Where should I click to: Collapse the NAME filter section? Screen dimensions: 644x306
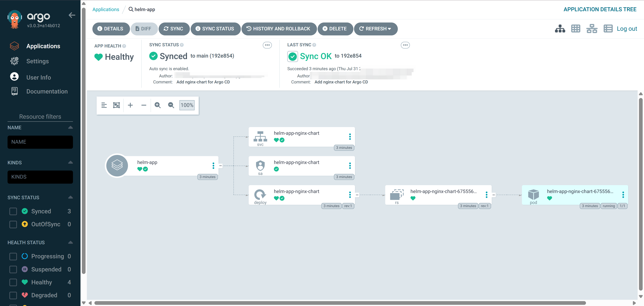[x=70, y=128]
